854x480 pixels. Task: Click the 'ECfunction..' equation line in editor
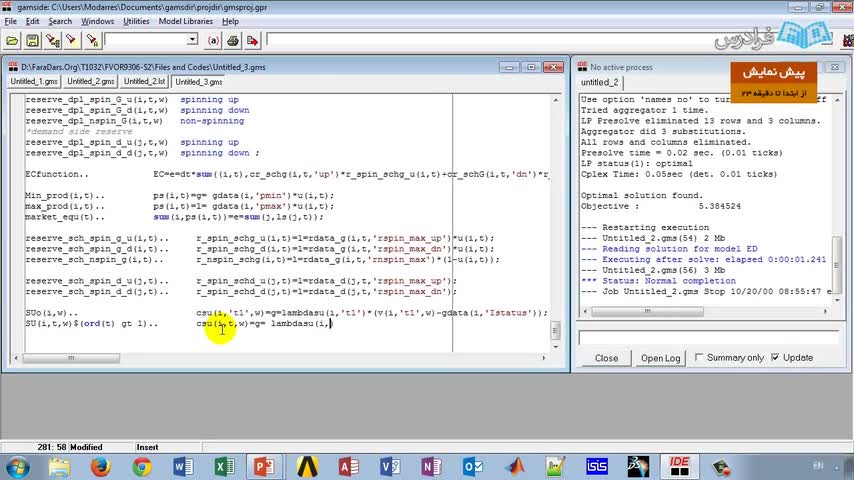point(287,174)
